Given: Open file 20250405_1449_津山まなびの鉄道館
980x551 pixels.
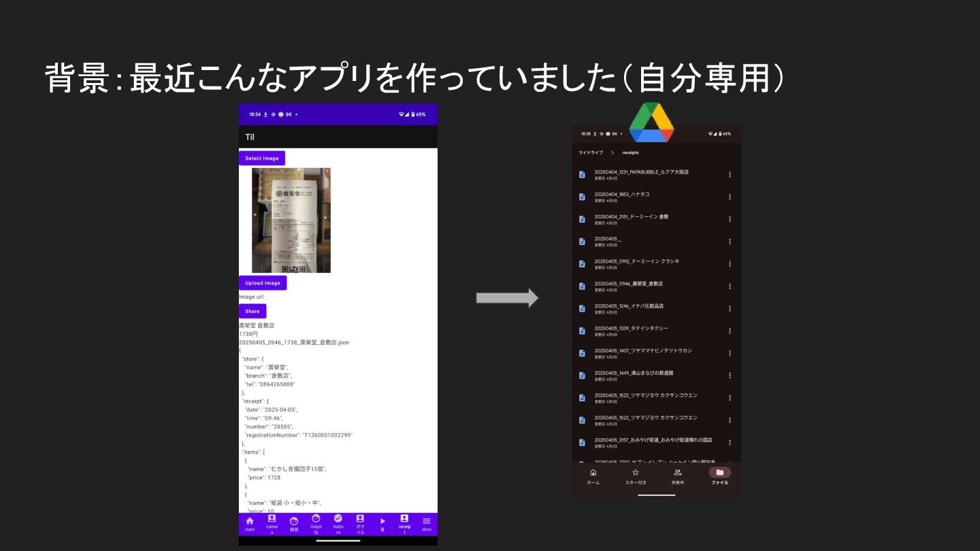Looking at the screenshot, I should pos(656,375).
